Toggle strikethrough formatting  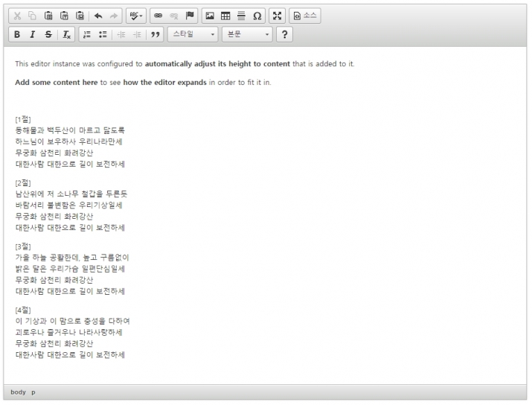[x=48, y=34]
